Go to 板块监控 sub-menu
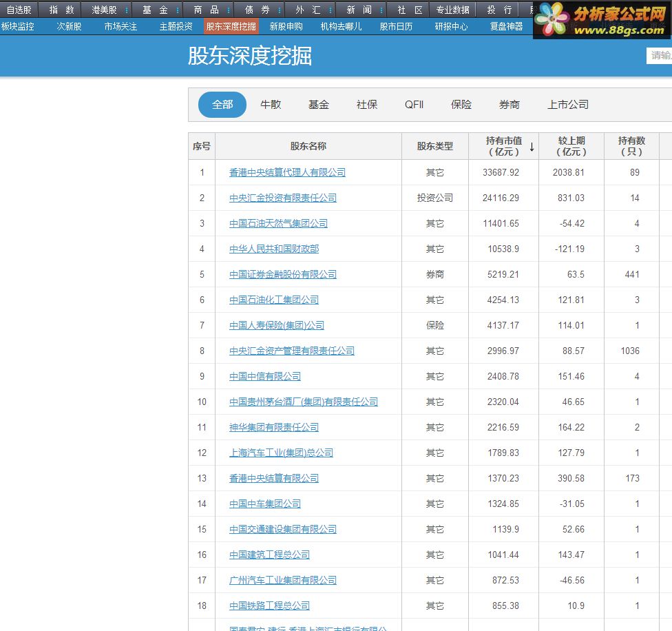This screenshot has height=631, width=672. coord(18,27)
